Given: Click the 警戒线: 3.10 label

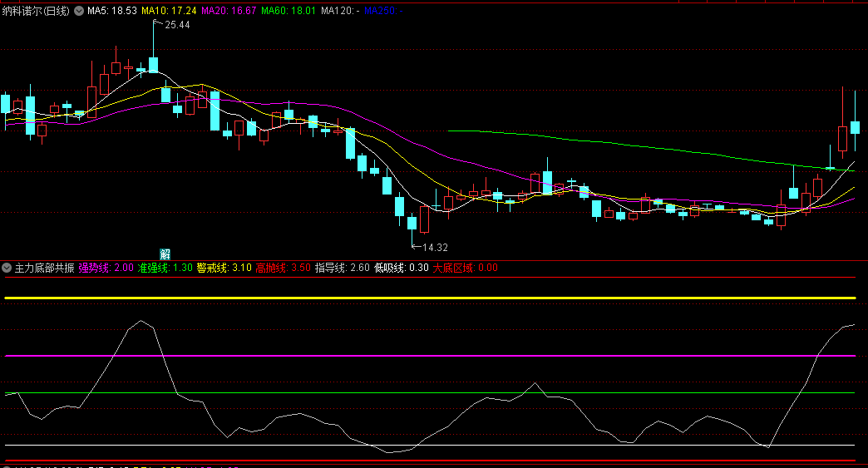Looking at the screenshot, I should (224, 268).
